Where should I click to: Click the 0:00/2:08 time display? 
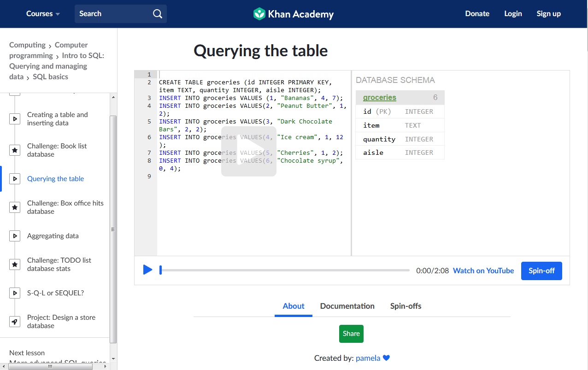[432, 271]
